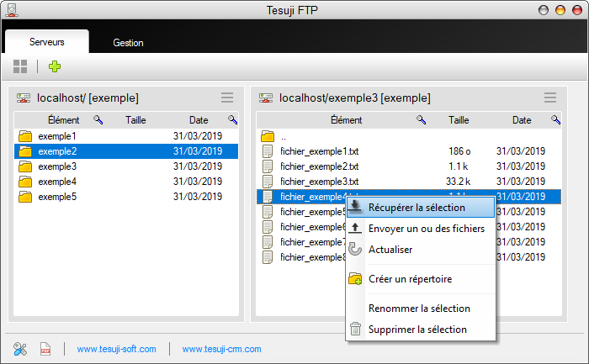Click the search icon beside left panel Élément

(98, 120)
